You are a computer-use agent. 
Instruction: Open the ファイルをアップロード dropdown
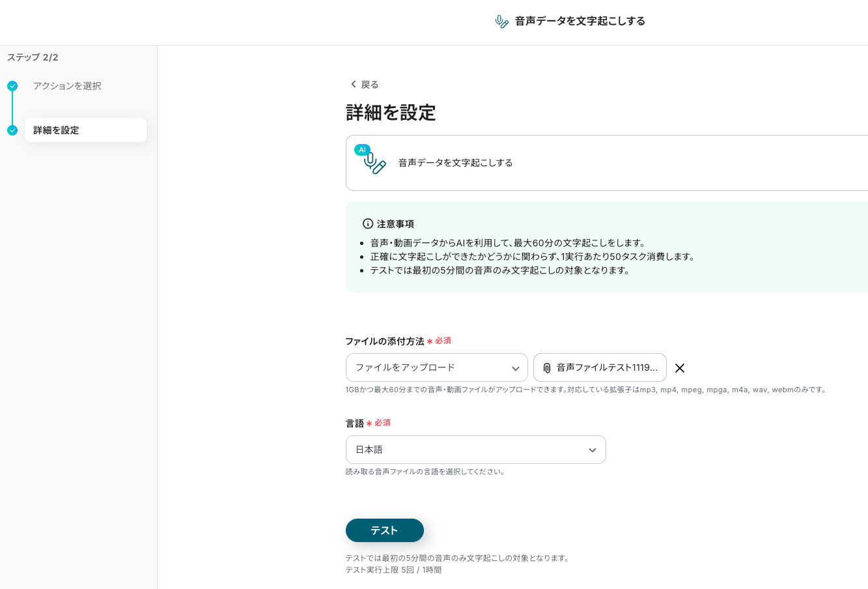point(436,367)
